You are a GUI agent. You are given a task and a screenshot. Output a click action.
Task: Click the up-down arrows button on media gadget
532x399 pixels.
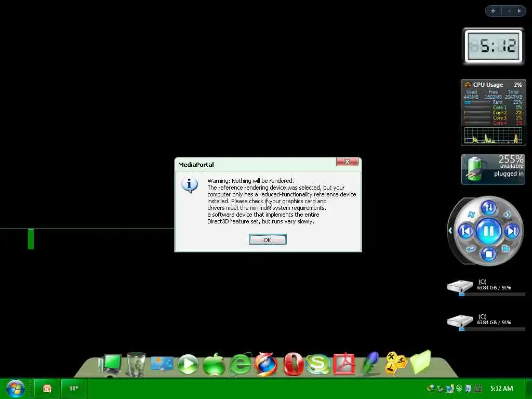point(488,207)
